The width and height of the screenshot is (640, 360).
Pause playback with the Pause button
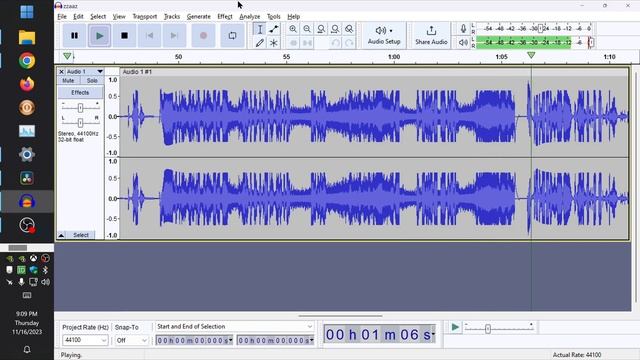point(74,36)
